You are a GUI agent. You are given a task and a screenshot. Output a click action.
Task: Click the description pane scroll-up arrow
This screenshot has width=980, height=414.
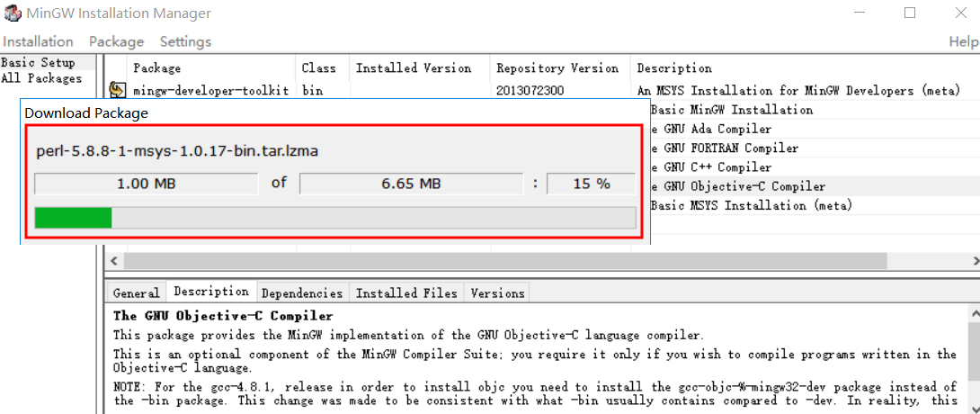click(975, 312)
